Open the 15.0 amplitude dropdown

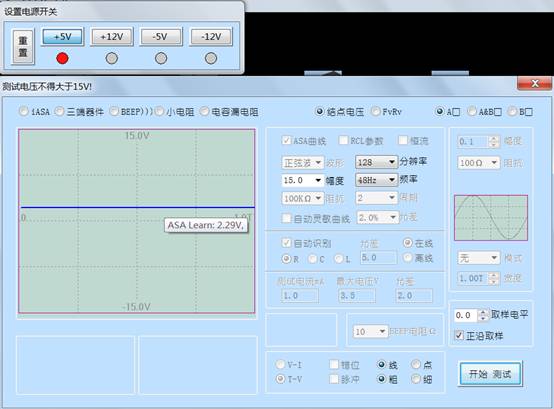tap(303, 180)
